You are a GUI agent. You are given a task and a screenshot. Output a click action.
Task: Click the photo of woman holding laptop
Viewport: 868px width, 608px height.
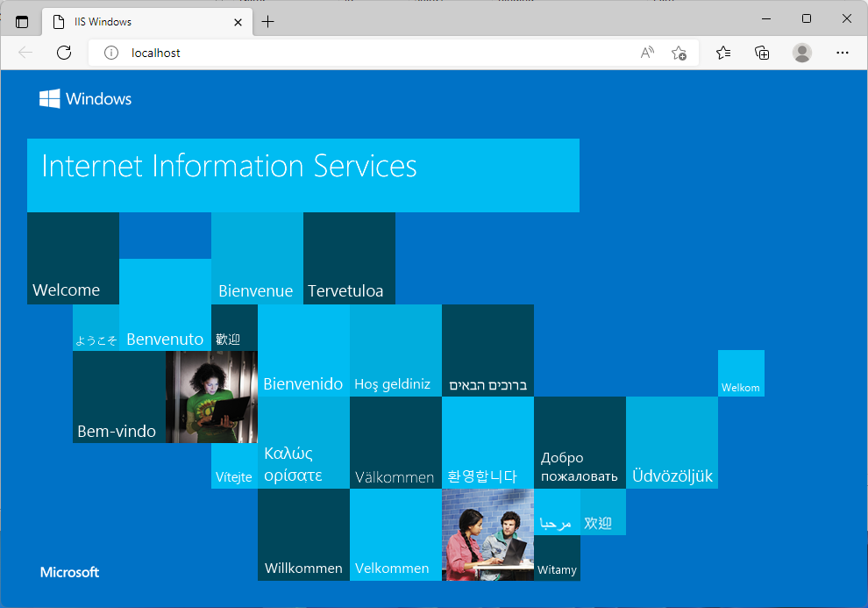[x=211, y=397]
